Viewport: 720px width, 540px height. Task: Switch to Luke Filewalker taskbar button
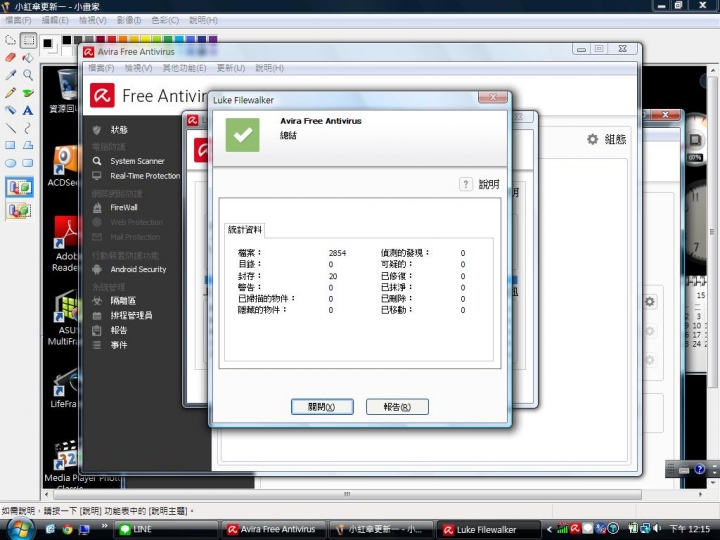point(488,529)
